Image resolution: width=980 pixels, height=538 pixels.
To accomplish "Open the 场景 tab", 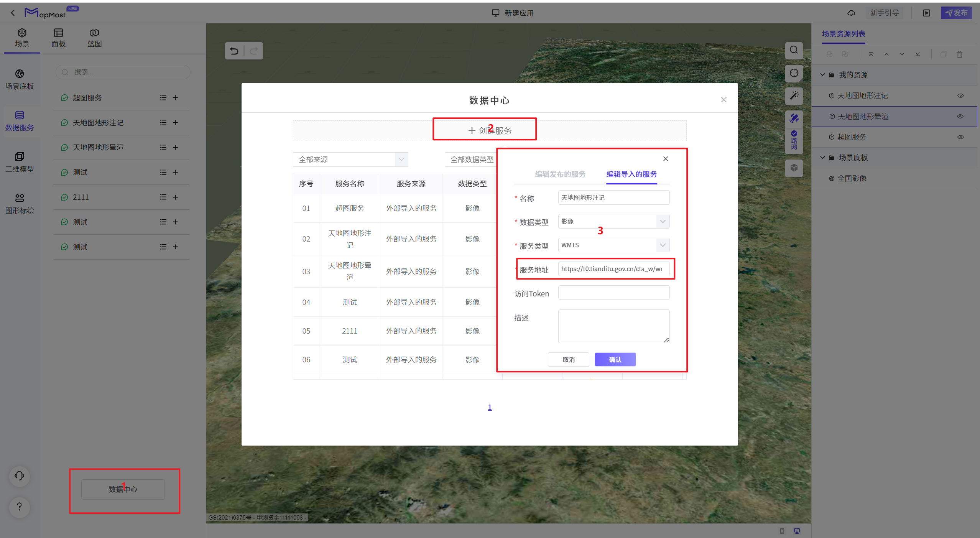I will coord(22,38).
